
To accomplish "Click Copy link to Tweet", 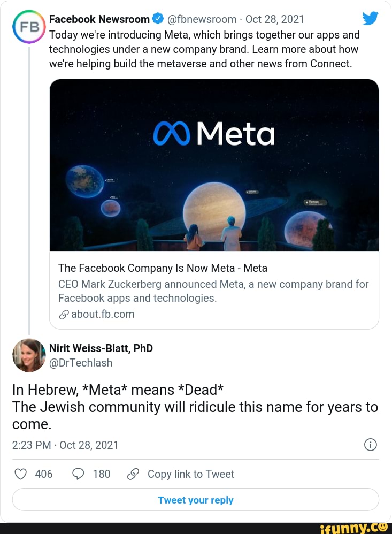I will pos(190,474).
